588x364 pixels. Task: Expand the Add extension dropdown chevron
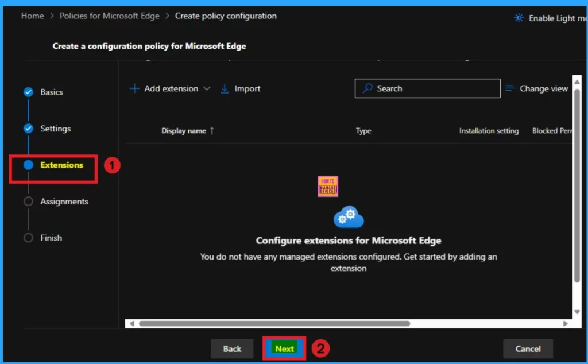pos(207,89)
